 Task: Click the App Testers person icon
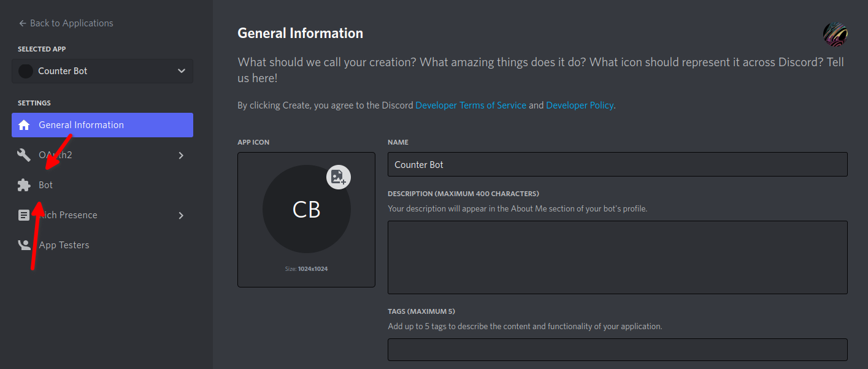tap(24, 245)
